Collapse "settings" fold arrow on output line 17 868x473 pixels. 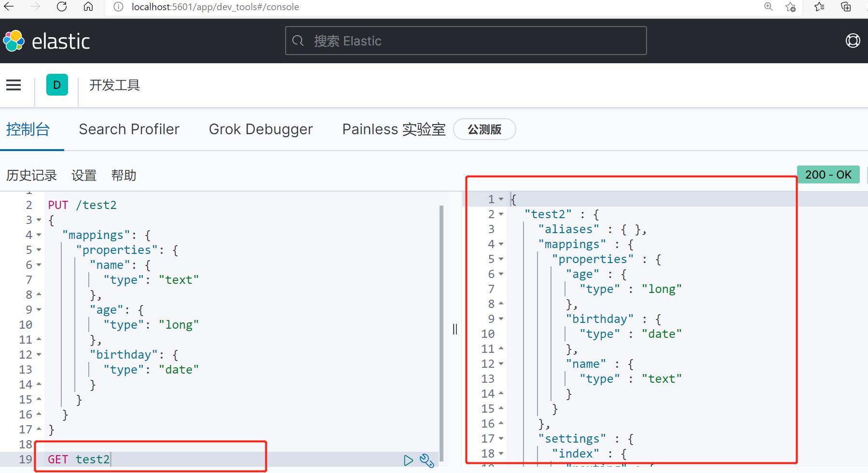click(501, 439)
